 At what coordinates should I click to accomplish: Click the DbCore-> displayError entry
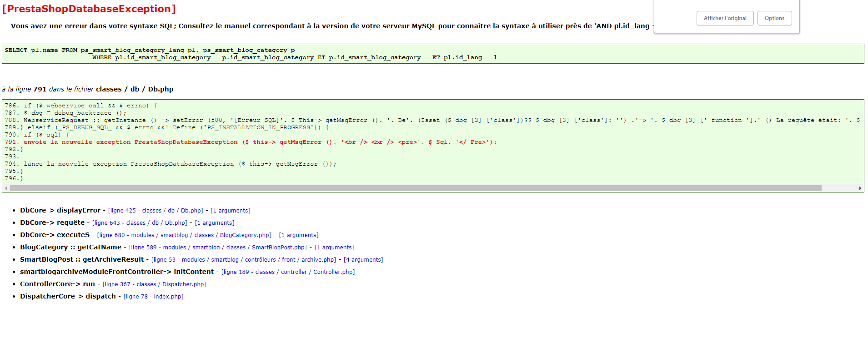pyautogui.click(x=60, y=210)
